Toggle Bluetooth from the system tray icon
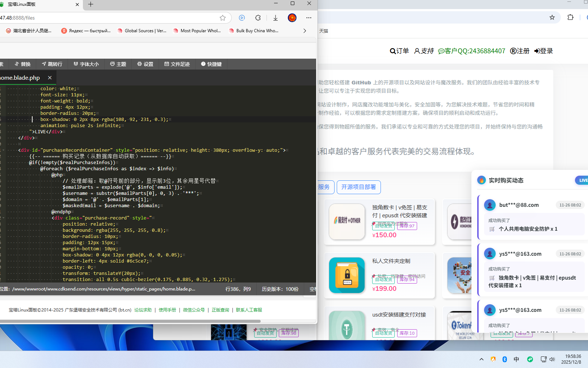588x368 pixels. click(x=505, y=359)
